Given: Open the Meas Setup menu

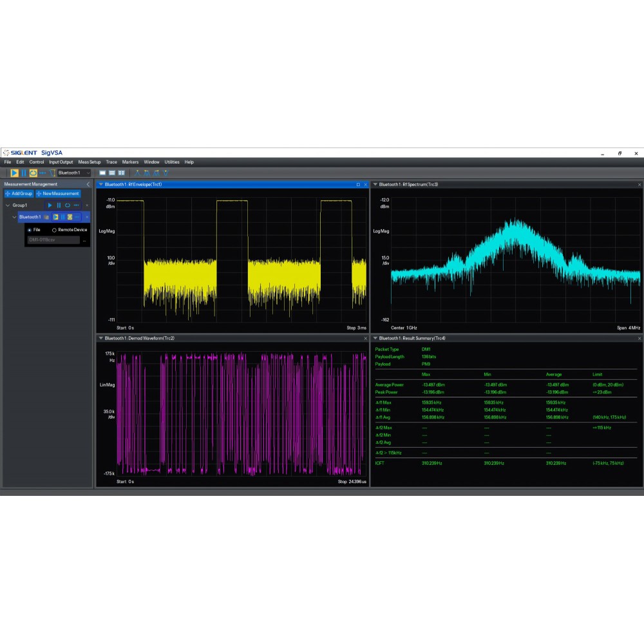Looking at the screenshot, I should (x=90, y=162).
